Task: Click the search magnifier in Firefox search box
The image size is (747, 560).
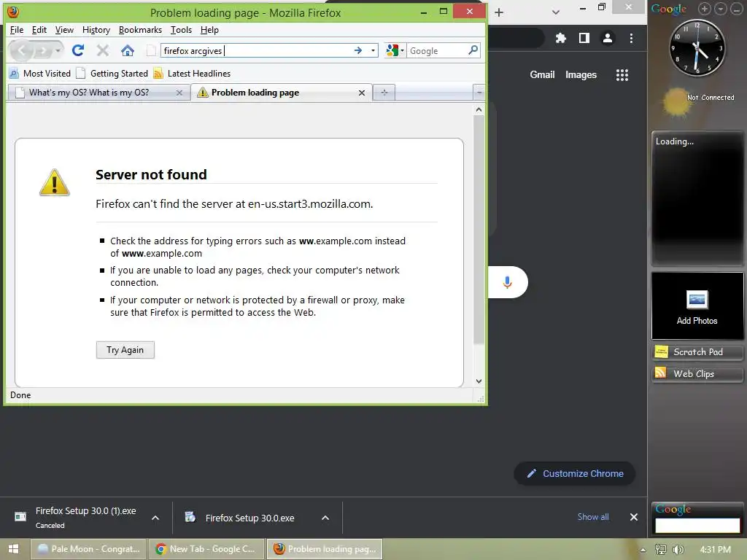Action: coord(473,50)
